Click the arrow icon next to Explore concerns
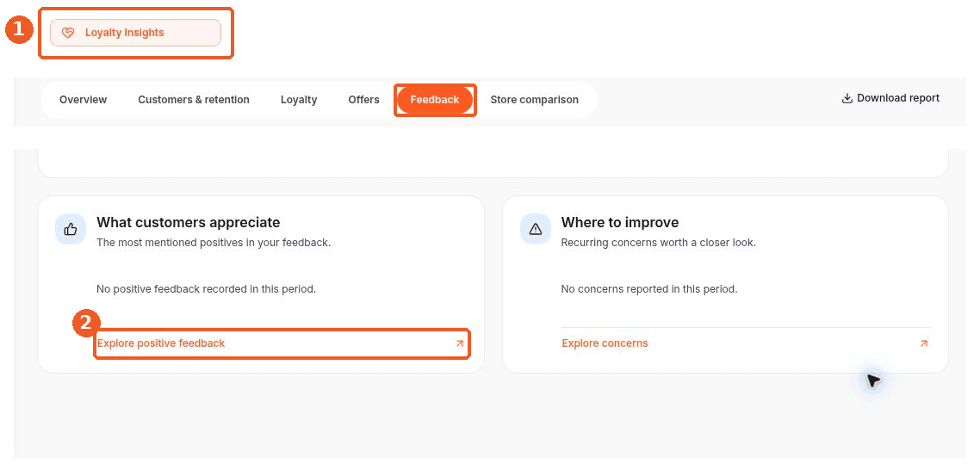Viewport: 980px width, 476px height. [924, 343]
